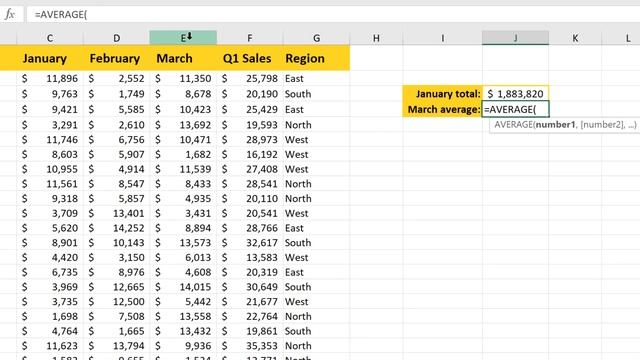Screen dimensions: 640x360
Task: Select Q1 Sales value 28,973
Action: tap(250, 140)
